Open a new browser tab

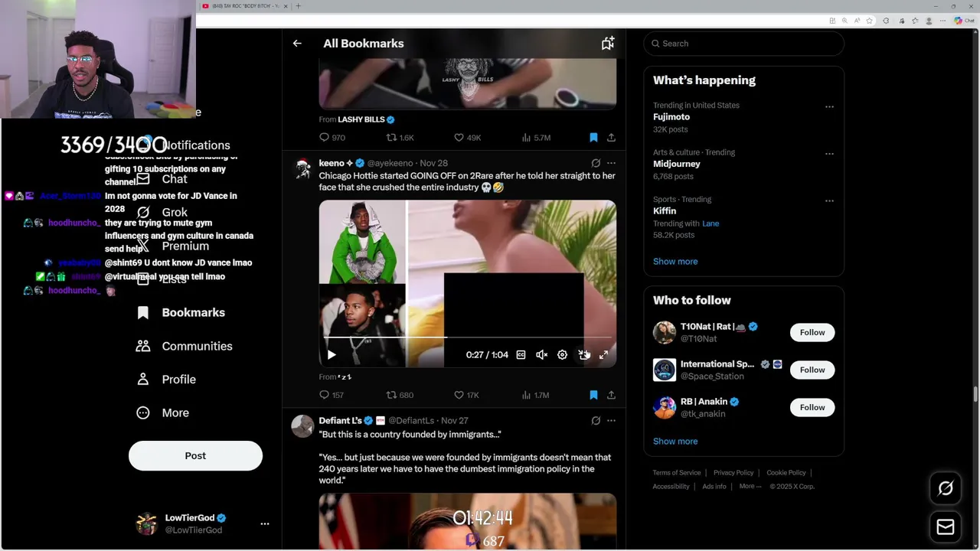pos(298,6)
